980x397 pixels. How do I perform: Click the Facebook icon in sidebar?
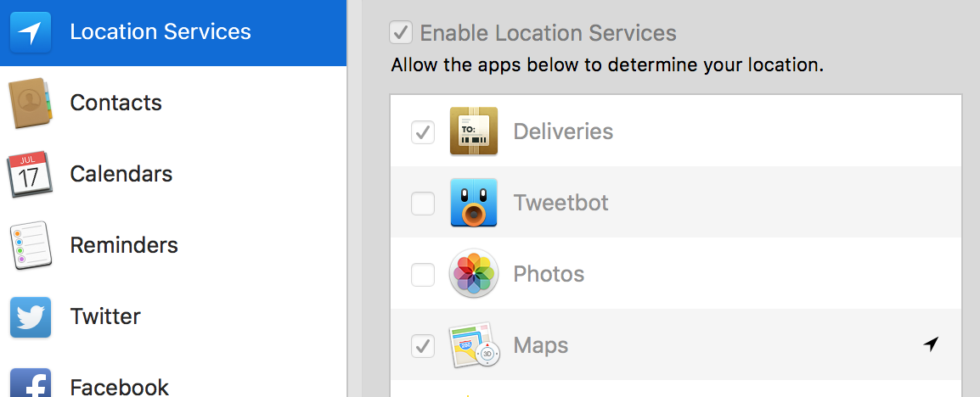click(31, 383)
